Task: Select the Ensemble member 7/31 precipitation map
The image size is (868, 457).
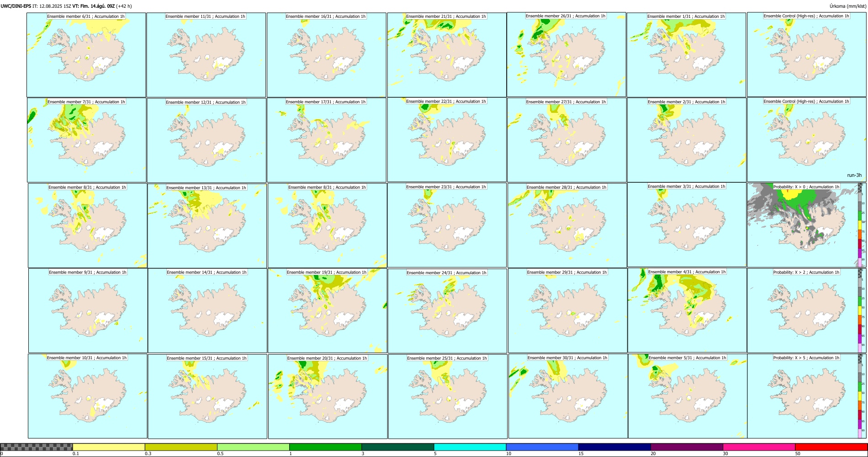Action: 87,140
